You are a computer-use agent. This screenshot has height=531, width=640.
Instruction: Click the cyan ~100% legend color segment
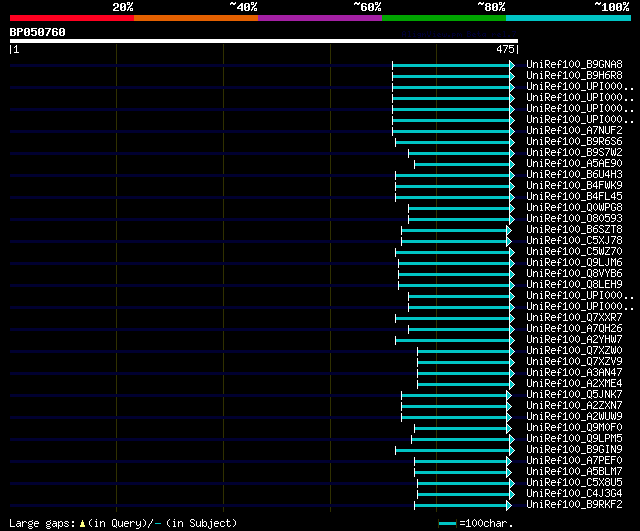click(x=568, y=18)
